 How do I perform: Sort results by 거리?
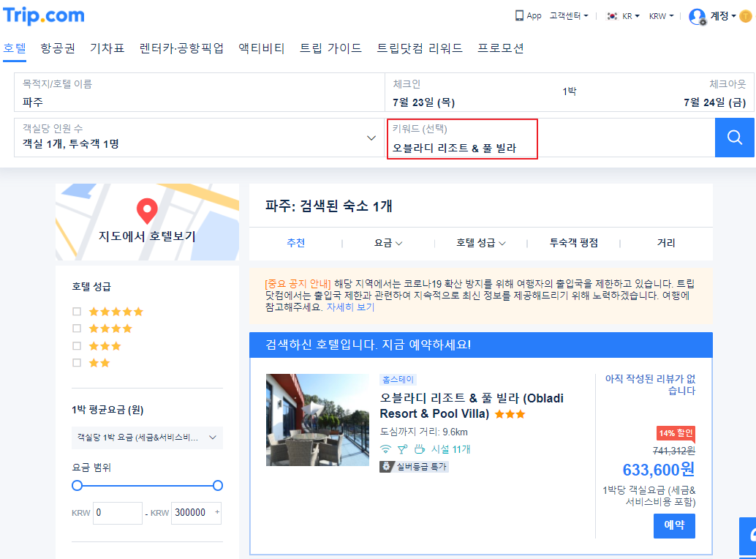click(666, 243)
